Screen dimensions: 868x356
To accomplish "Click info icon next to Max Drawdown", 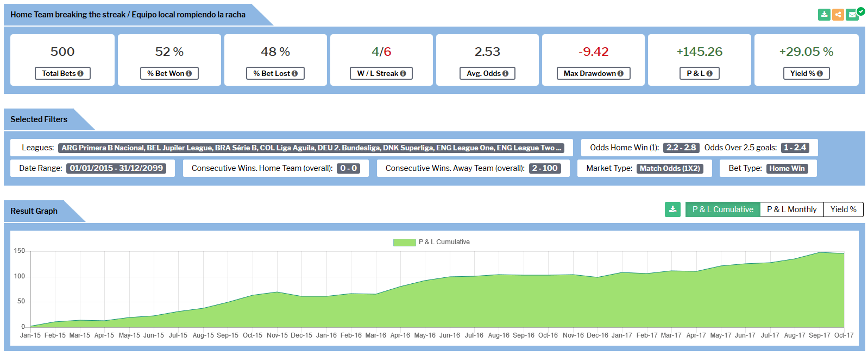I will pos(620,74).
